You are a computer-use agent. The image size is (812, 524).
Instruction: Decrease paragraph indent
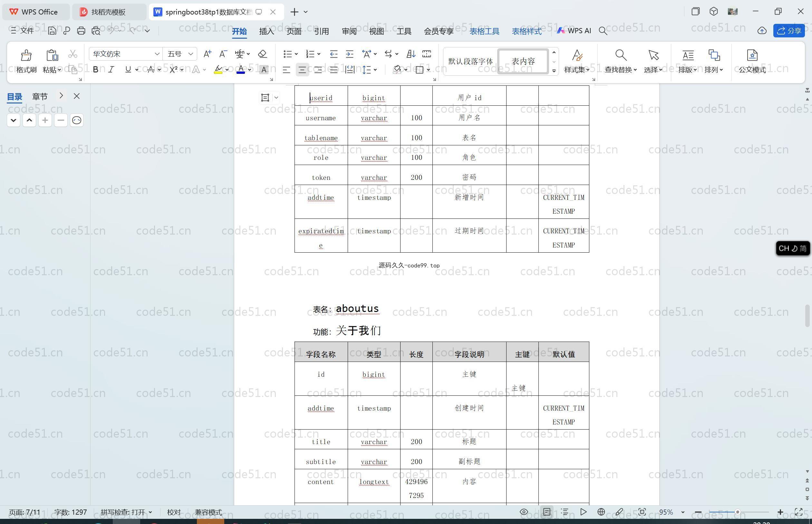tap(333, 54)
